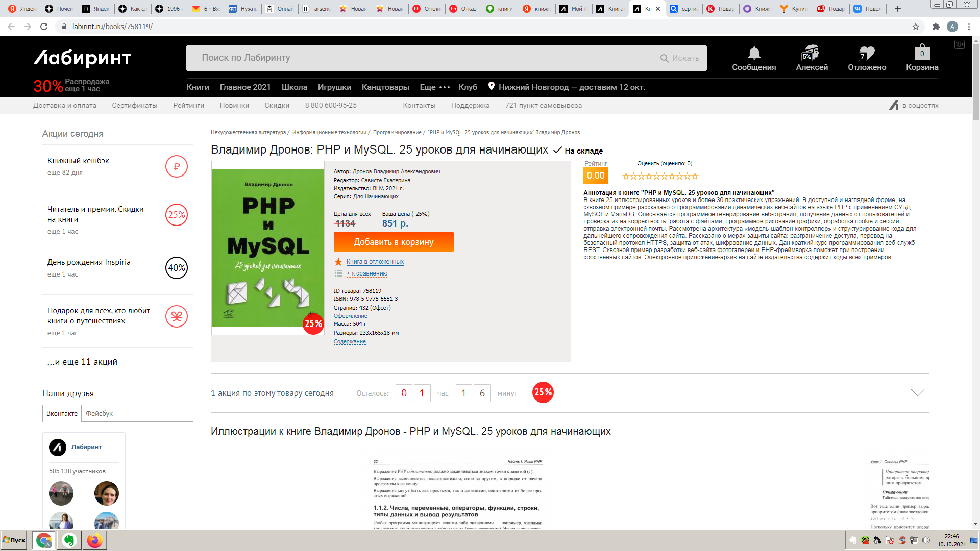Open the Игрушки menu item
This screenshot has width=980, height=551.
pyautogui.click(x=334, y=87)
